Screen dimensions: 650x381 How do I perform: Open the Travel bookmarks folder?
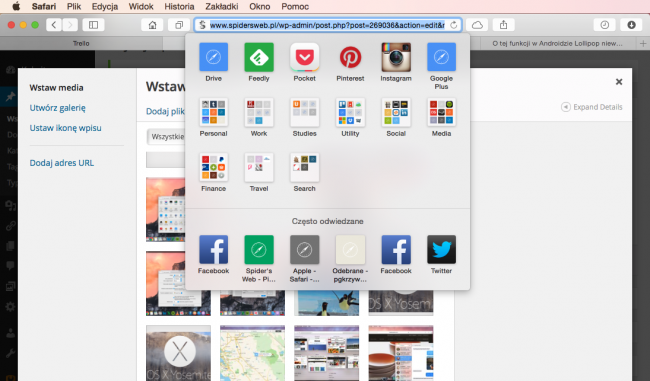click(x=259, y=167)
